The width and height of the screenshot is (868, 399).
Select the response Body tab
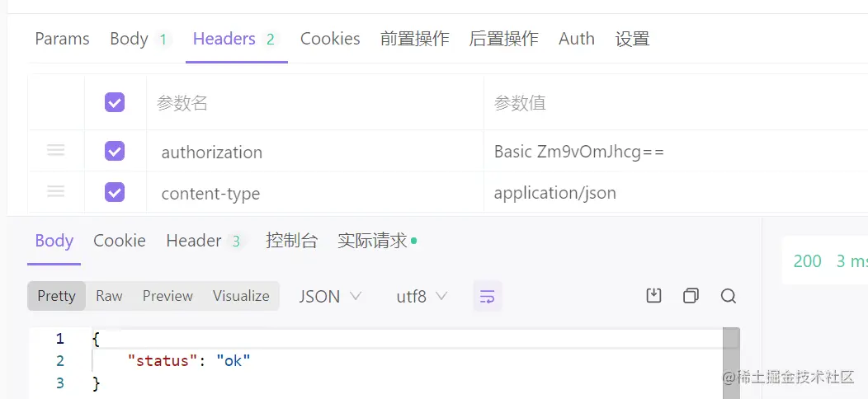pos(54,241)
